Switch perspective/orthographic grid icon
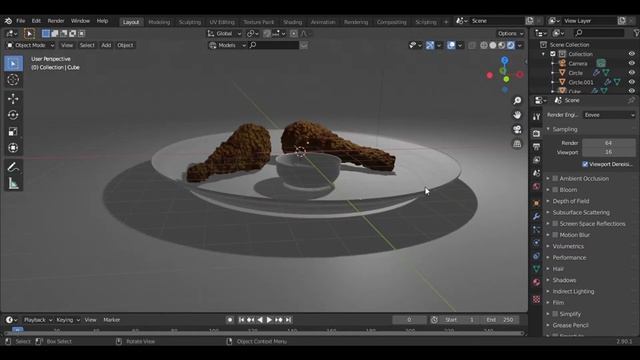This screenshot has height=360, width=640. 517,144
